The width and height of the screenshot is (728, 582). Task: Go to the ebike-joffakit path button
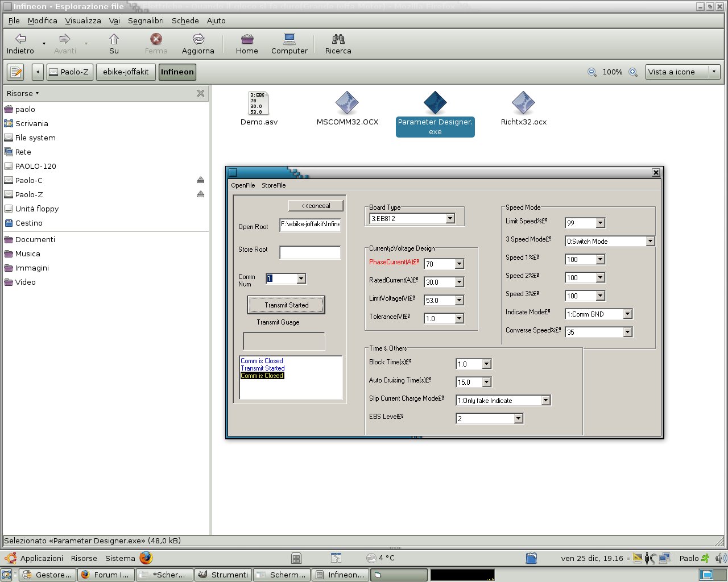tap(126, 72)
